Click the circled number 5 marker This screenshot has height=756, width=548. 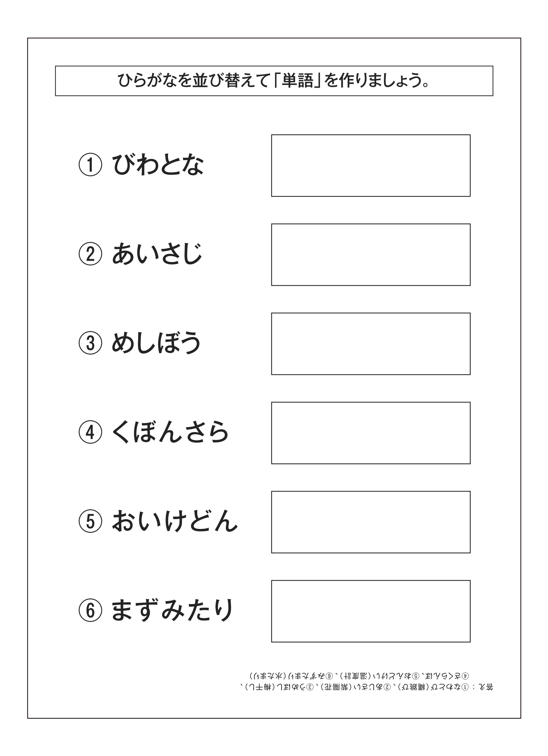tap(90, 521)
